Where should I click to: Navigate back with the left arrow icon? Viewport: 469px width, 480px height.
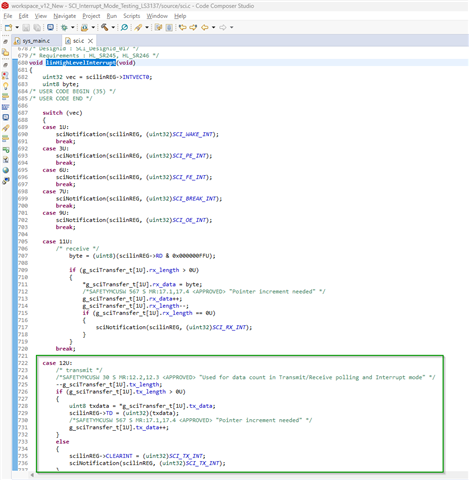pyautogui.click(x=205, y=27)
